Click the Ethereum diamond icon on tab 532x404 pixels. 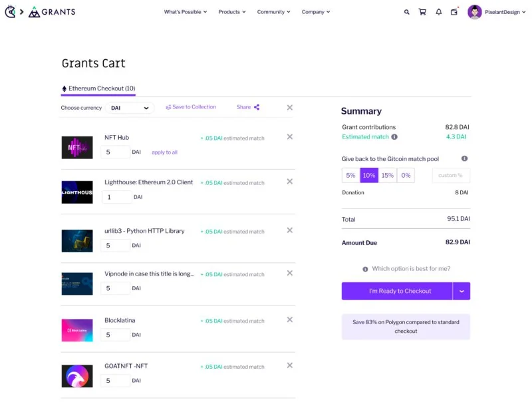pyautogui.click(x=64, y=89)
